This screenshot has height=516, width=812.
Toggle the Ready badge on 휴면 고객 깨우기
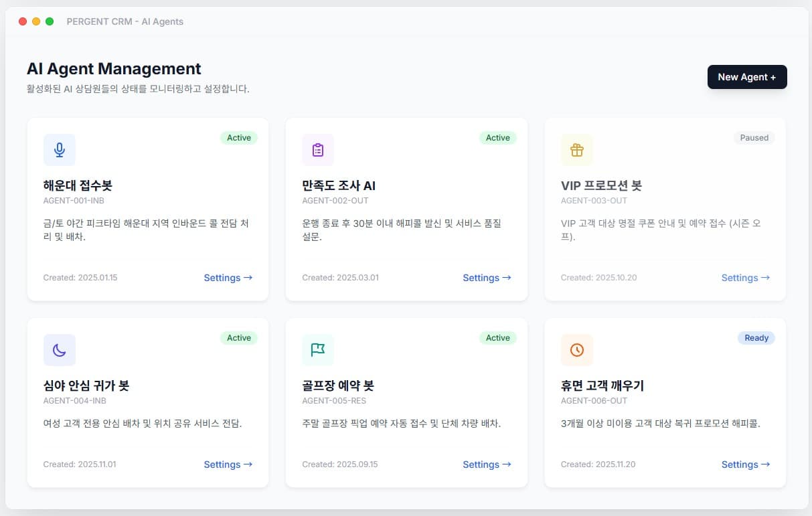point(756,338)
